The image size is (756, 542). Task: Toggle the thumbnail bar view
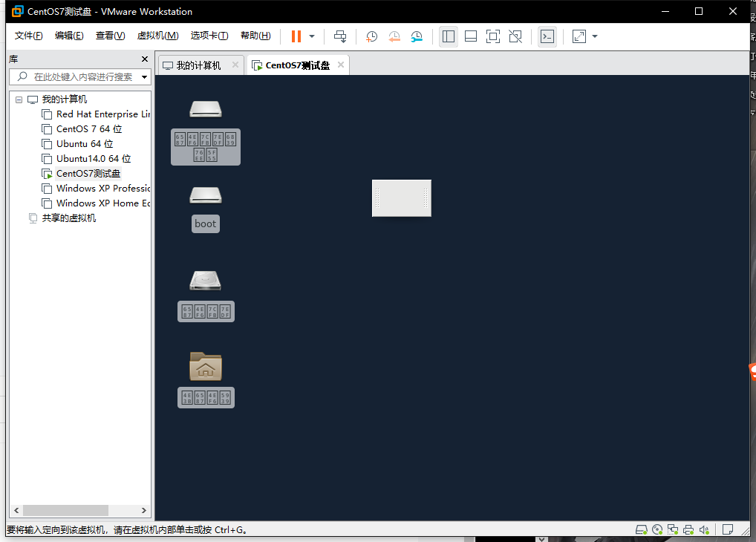coord(471,36)
